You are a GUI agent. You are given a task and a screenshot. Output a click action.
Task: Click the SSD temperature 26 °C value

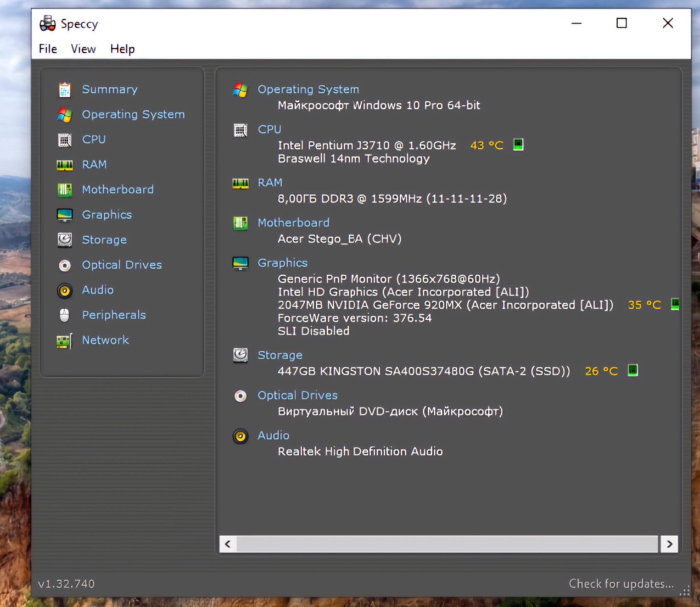[601, 371]
